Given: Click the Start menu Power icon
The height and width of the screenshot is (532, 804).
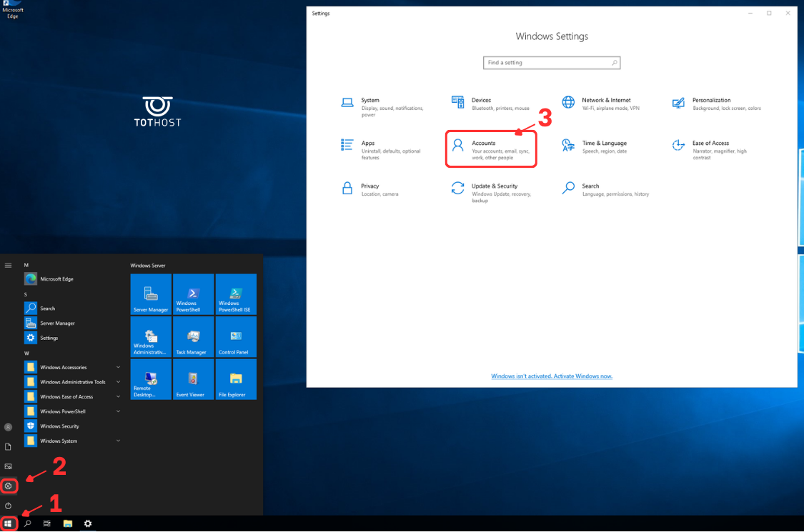Looking at the screenshot, I should pos(8,506).
